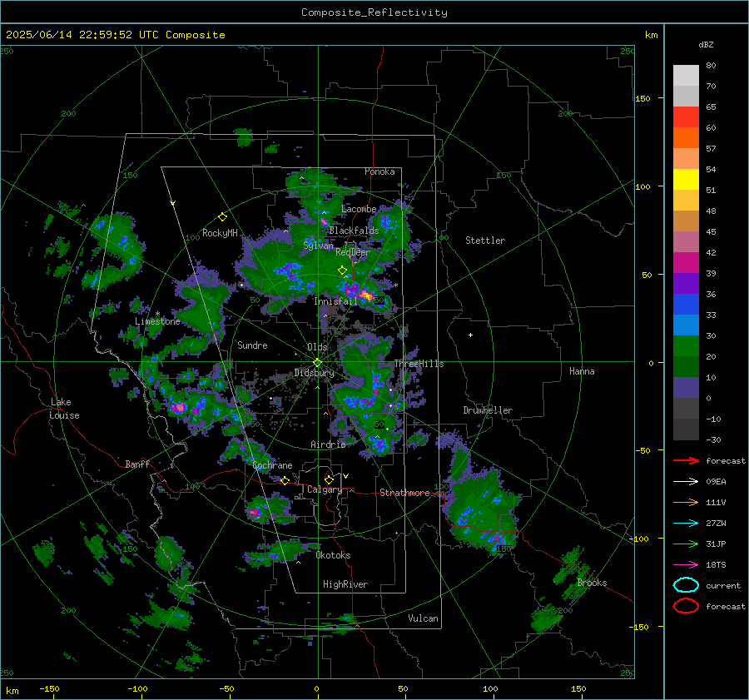Click the 'current' text in the legend

pos(723,586)
